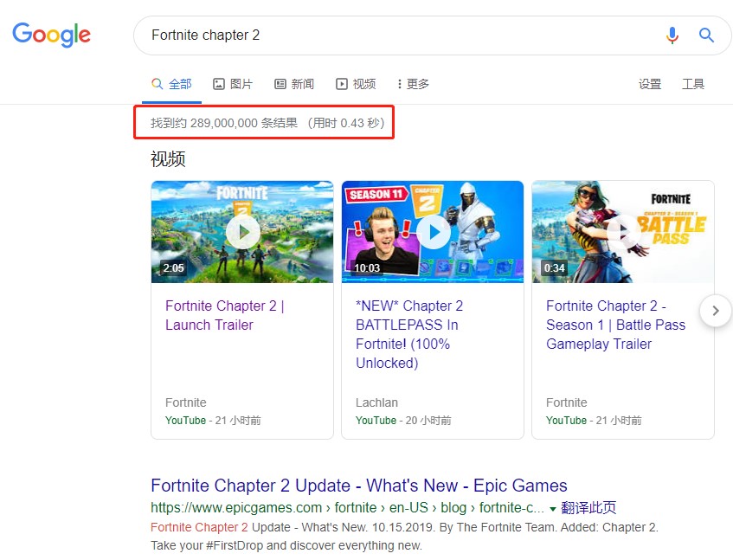Click 'YouTube - 20 小时前' under Lachlan
This screenshot has width=733, height=560.
403,421
